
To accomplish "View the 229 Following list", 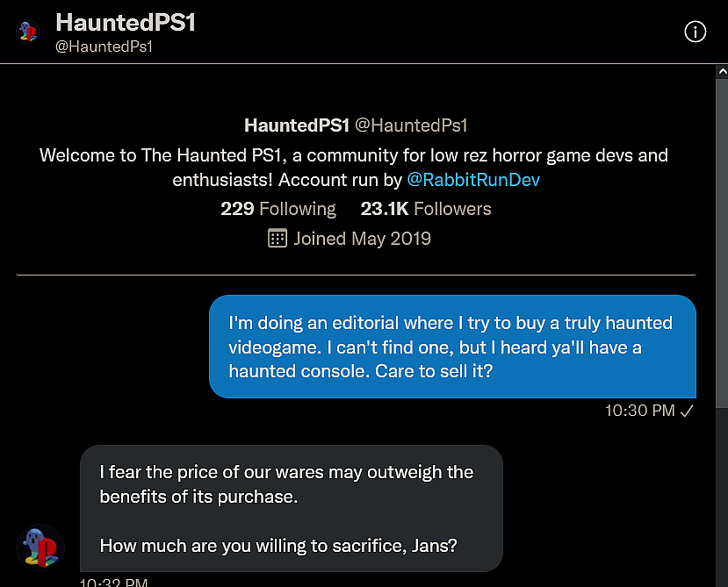I will [x=278, y=209].
